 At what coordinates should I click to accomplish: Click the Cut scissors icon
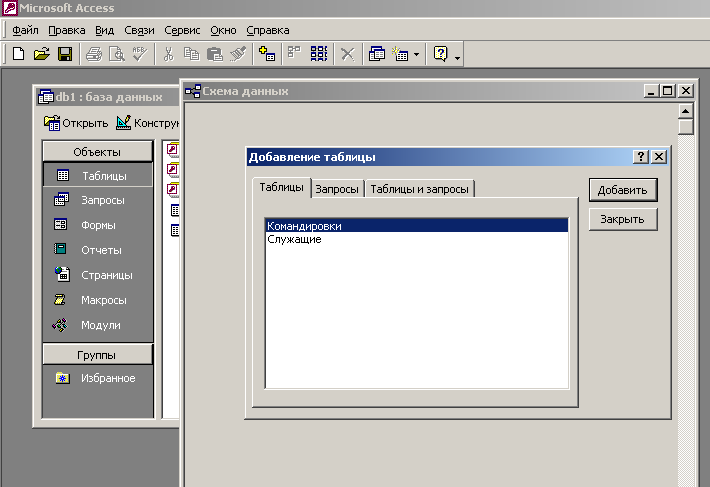click(x=168, y=54)
